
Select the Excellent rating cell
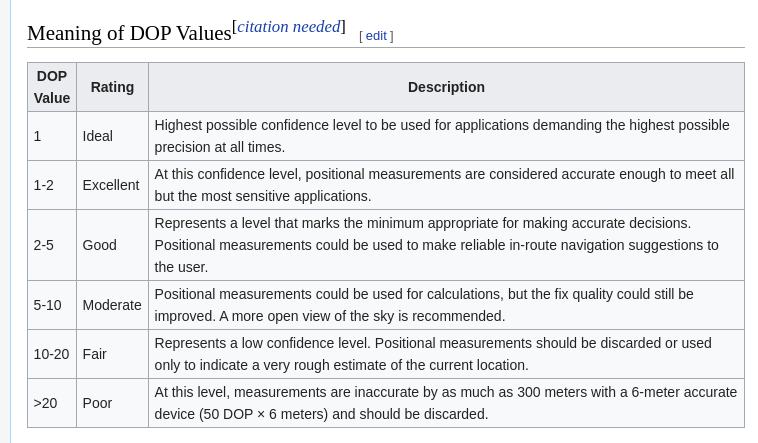[x=110, y=185]
